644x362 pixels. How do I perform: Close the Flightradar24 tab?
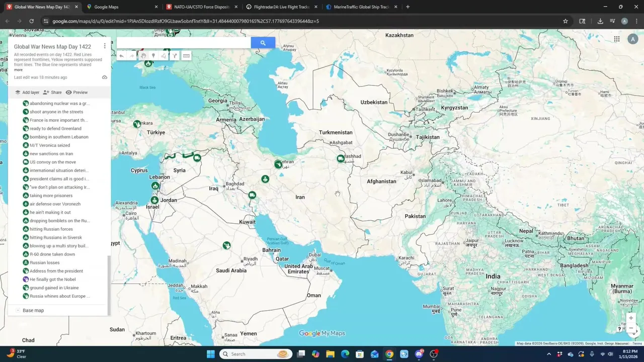[316, 7]
